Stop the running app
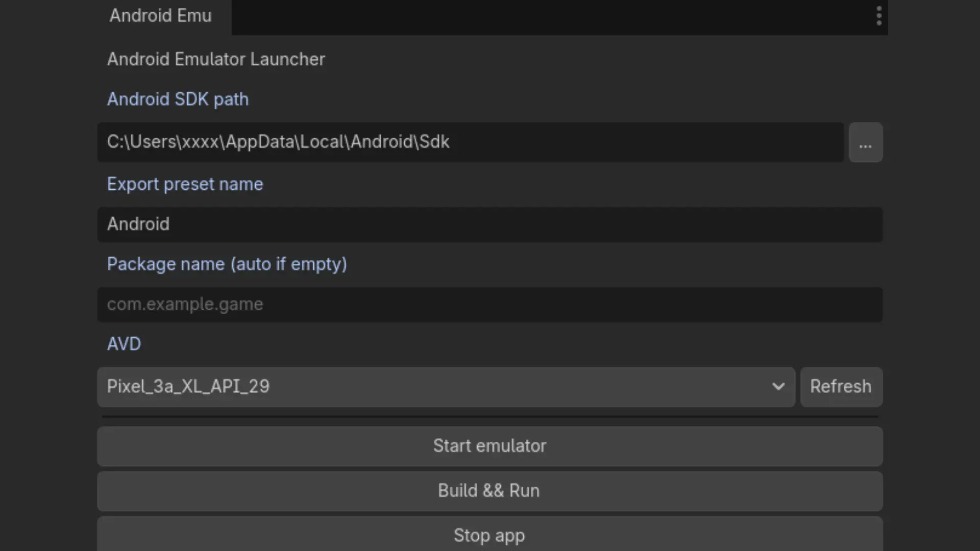Viewport: 980px width, 551px height. (490, 535)
